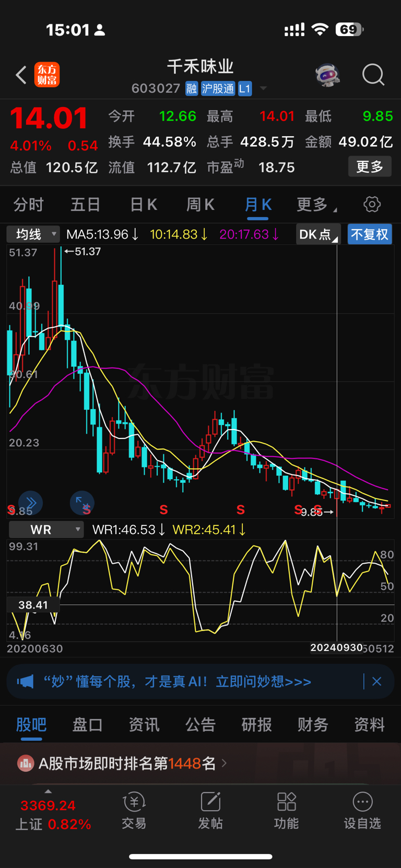The height and width of the screenshot is (868, 401).
Task: Open the 公告 tab
Action: (200, 724)
